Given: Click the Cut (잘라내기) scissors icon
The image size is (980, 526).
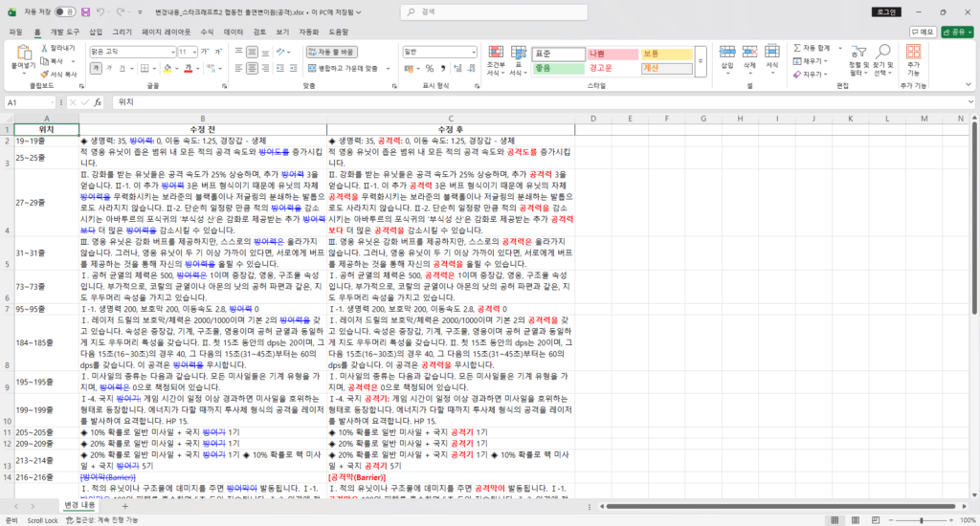Looking at the screenshot, I should tap(44, 48).
